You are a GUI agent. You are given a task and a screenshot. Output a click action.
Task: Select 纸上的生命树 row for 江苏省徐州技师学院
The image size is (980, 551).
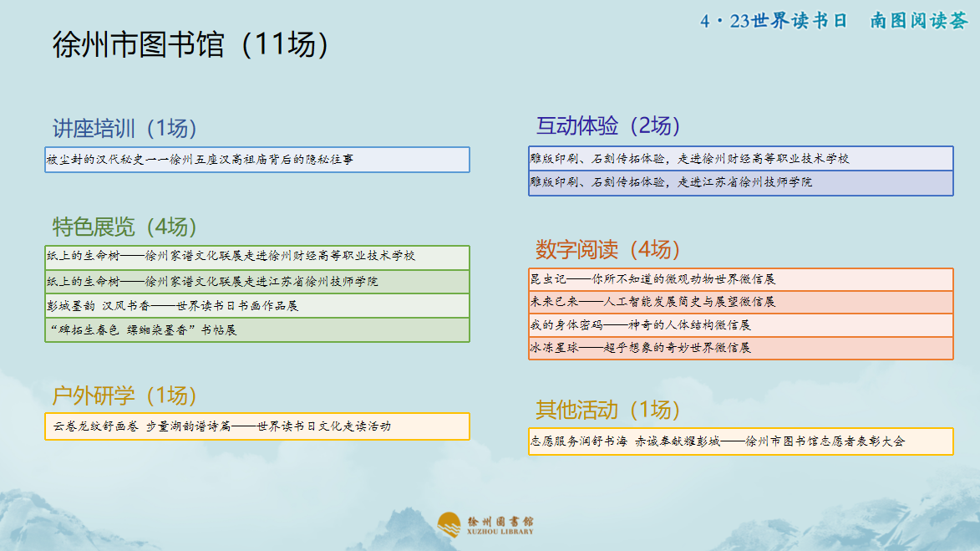(x=256, y=282)
